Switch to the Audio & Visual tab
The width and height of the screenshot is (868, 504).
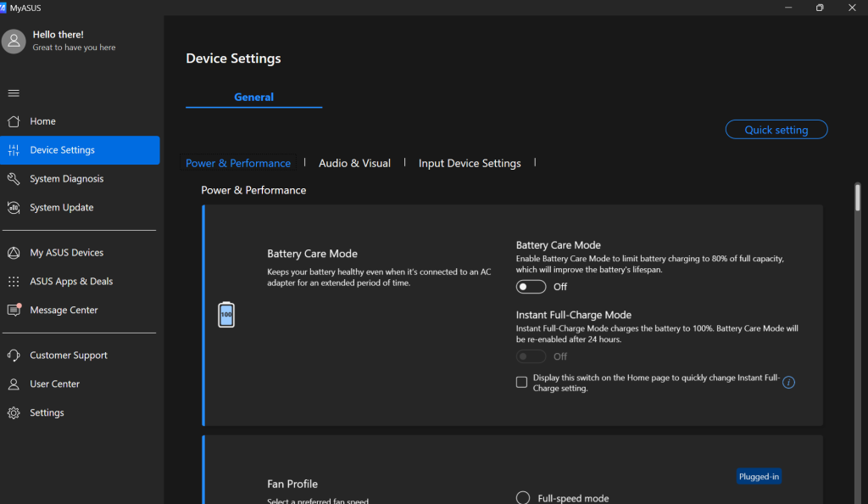point(354,163)
